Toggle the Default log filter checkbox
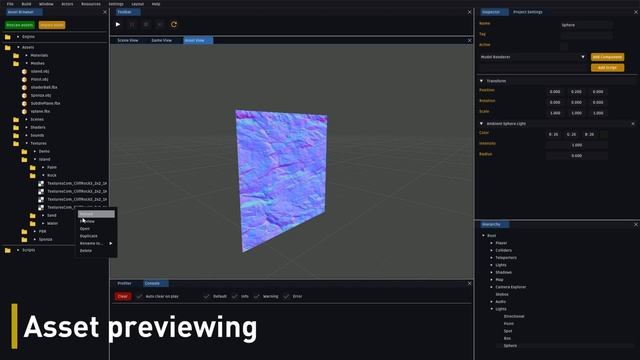 coord(207,296)
